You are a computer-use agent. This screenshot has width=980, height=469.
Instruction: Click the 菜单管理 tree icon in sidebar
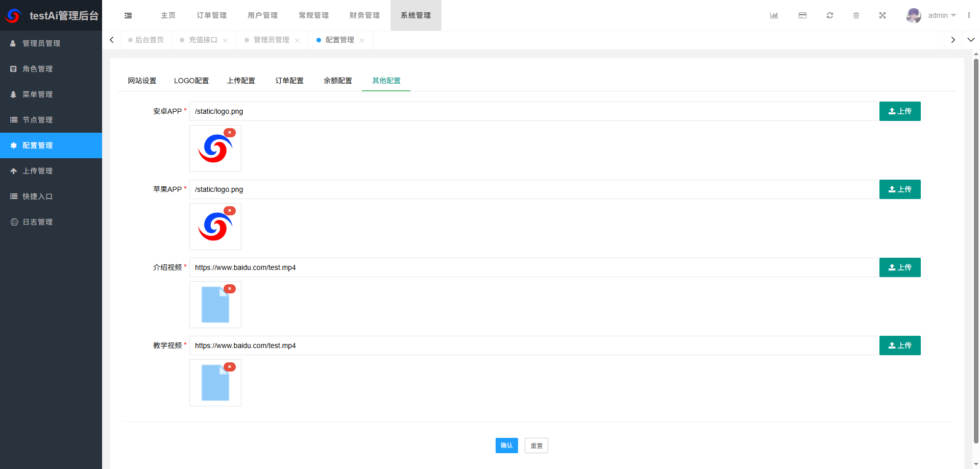(13, 94)
